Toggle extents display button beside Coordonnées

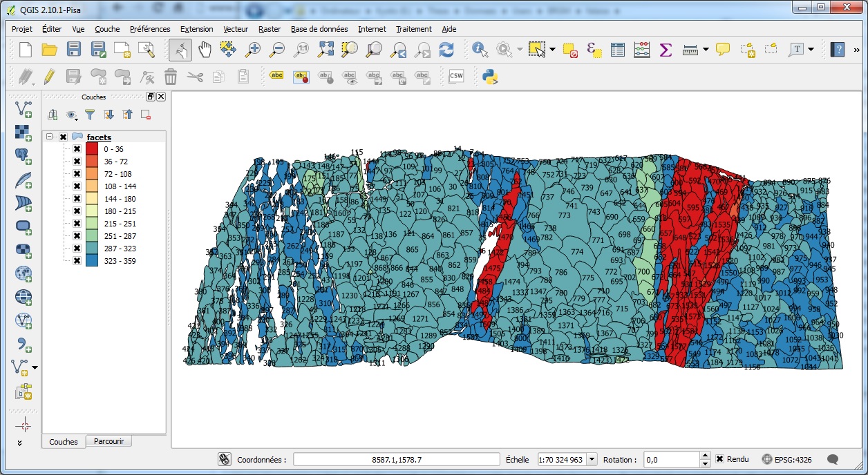[x=224, y=459]
